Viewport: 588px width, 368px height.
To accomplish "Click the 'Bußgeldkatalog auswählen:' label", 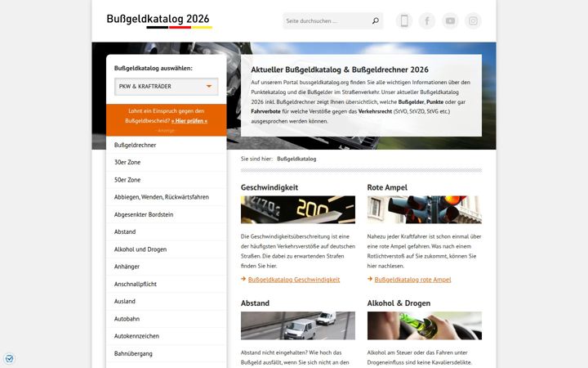I will (153, 69).
